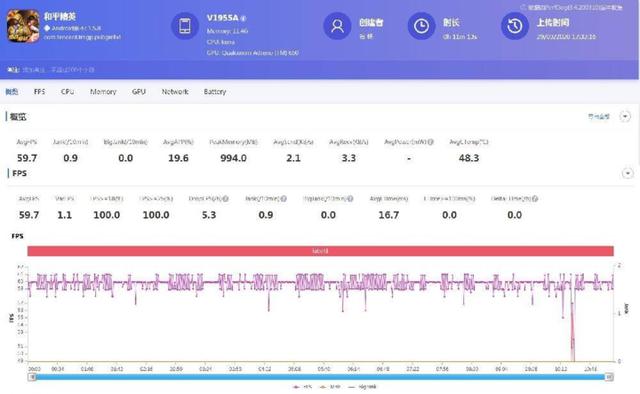Screen dimensions: 640x394
Task: Click the duration clock icon
Action: pyautogui.click(x=421, y=26)
